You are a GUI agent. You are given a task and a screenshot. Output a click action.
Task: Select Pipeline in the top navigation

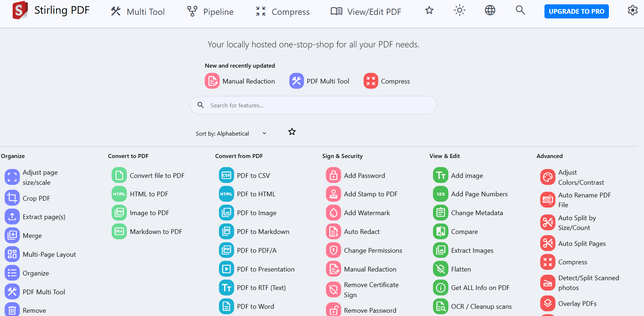click(x=210, y=12)
